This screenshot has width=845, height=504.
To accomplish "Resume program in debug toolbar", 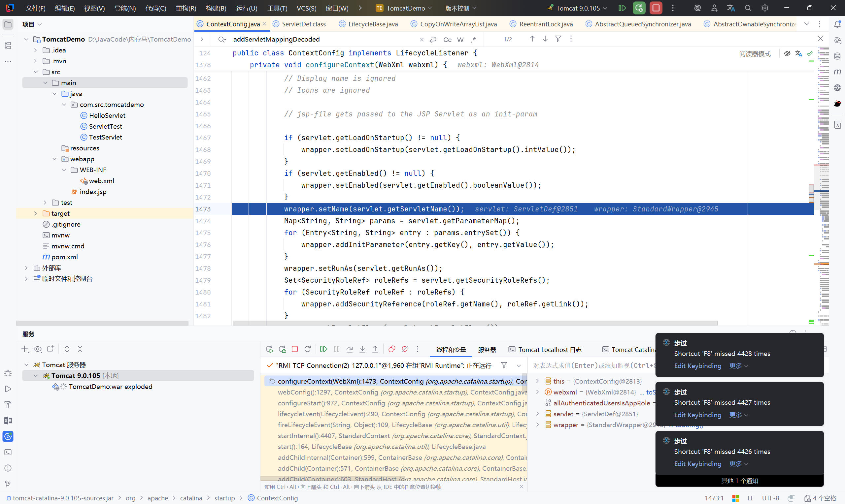I will coord(323,349).
